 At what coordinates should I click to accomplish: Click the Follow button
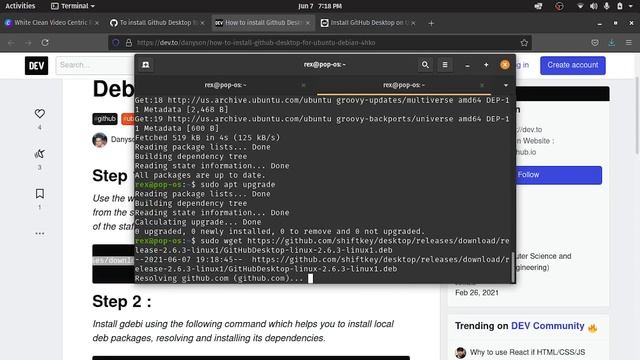click(x=558, y=175)
